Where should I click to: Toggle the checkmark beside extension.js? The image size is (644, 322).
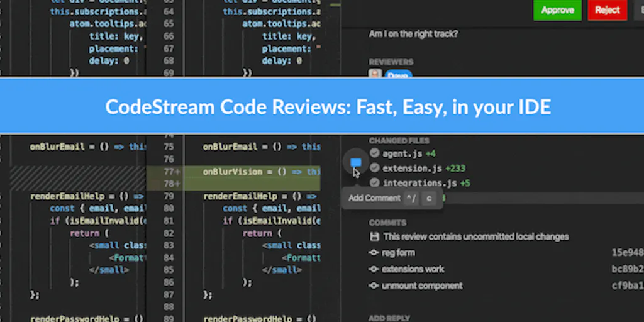[374, 167]
